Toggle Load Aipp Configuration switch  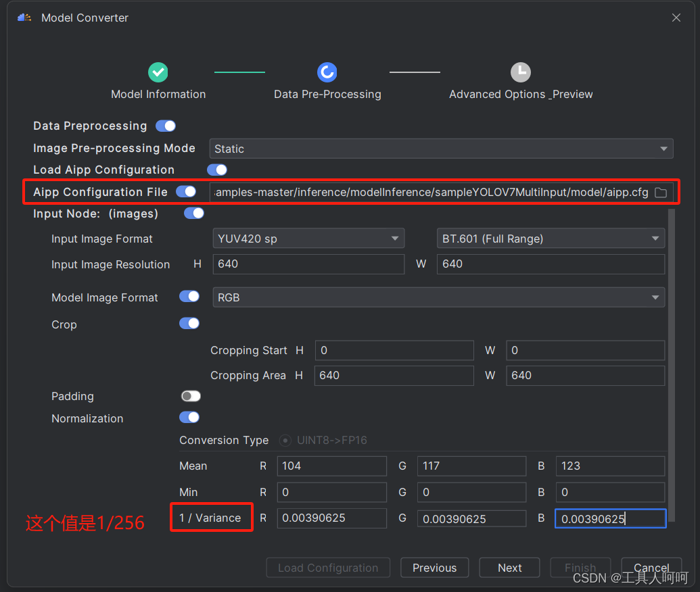click(217, 170)
